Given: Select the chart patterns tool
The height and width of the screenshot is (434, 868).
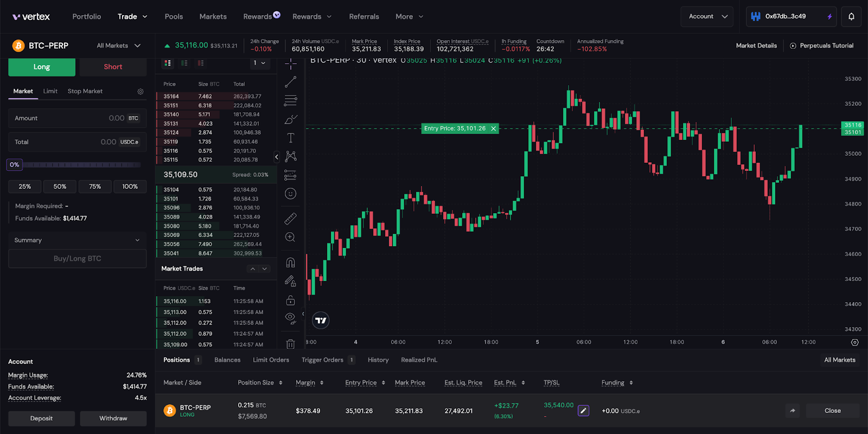Looking at the screenshot, I should pos(291,156).
